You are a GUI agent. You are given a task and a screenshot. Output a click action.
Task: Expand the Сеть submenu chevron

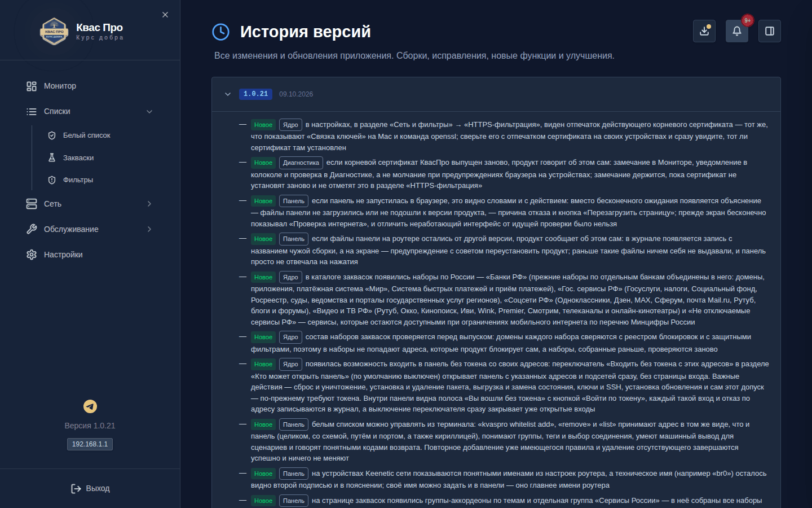click(x=149, y=204)
